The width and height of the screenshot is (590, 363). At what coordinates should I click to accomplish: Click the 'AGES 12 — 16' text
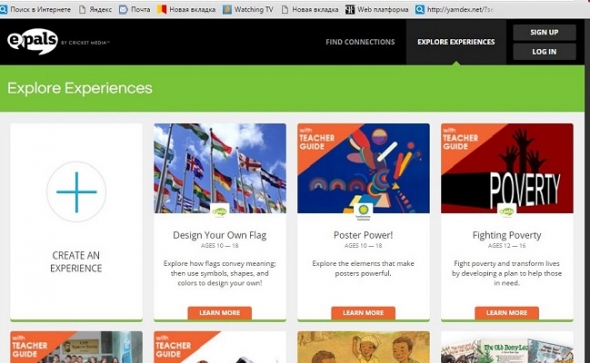click(x=507, y=246)
